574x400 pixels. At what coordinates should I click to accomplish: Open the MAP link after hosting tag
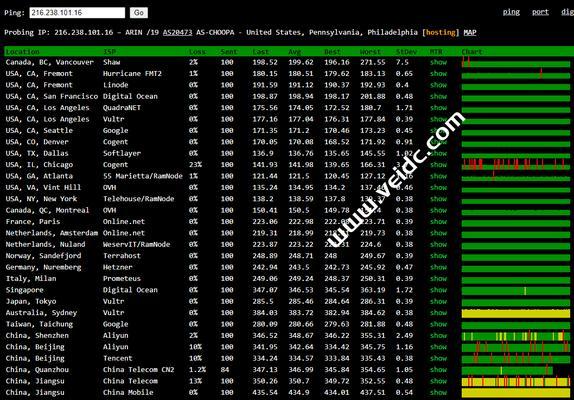click(x=470, y=32)
